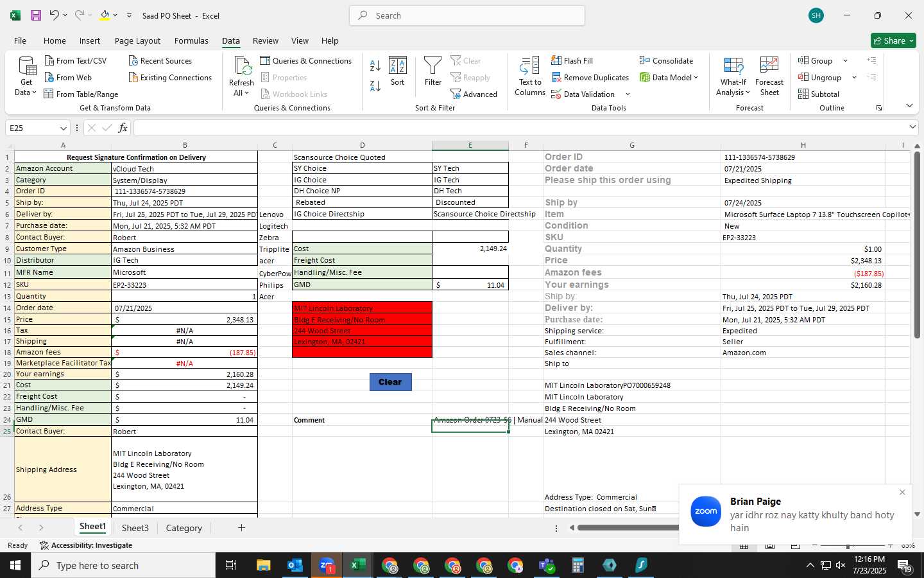Switch to the Home tab
The height and width of the screenshot is (578, 924).
[55, 40]
